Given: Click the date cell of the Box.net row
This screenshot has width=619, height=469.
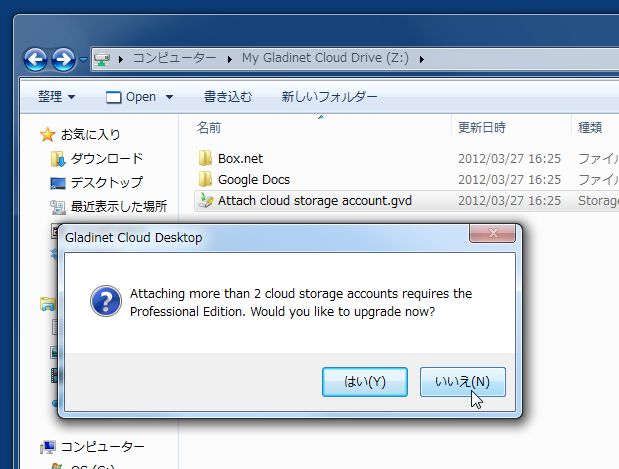Looking at the screenshot, I should click(509, 159).
